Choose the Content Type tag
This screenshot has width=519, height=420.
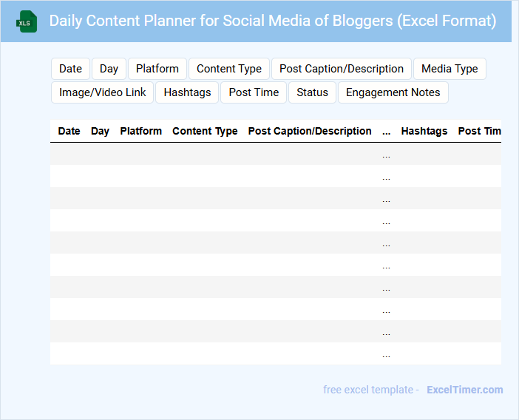(x=229, y=69)
